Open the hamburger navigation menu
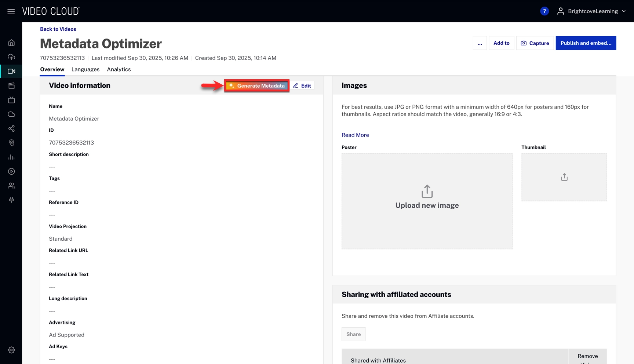634x364 pixels. click(11, 11)
